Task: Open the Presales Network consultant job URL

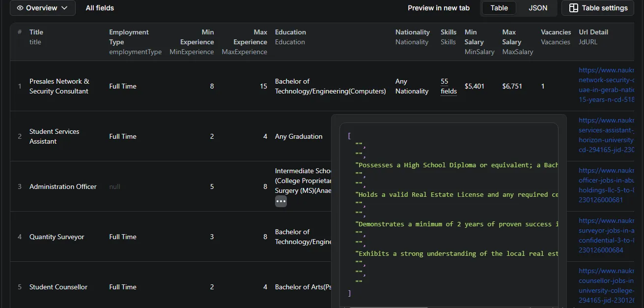Action: (x=607, y=86)
